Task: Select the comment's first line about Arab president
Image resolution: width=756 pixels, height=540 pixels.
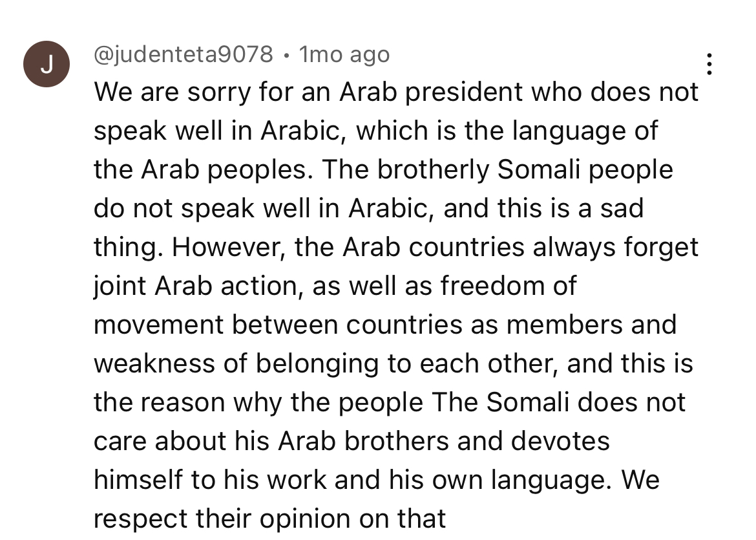Action: click(396, 92)
